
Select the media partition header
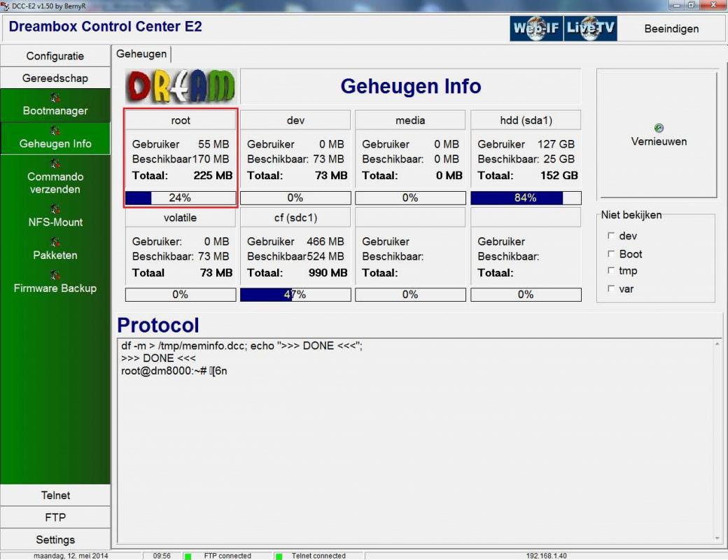[x=410, y=120]
